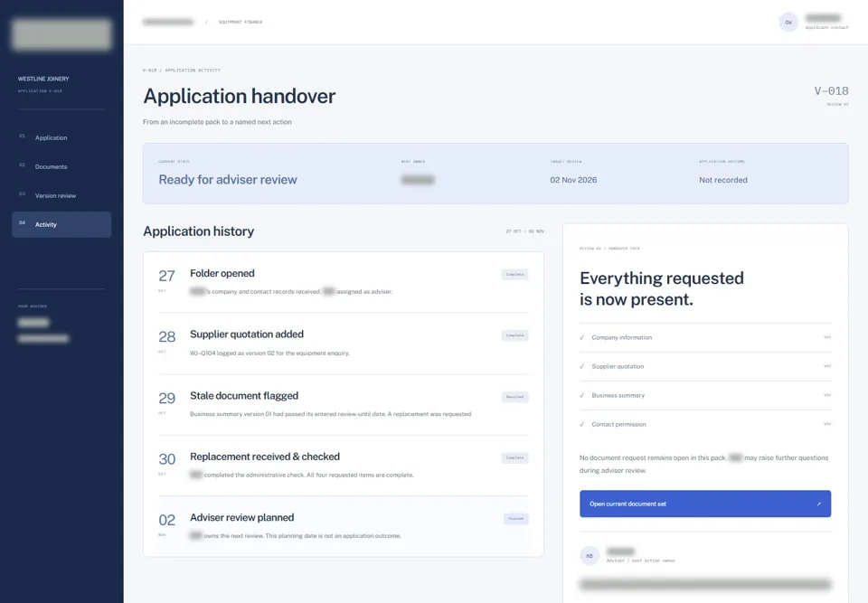Click the Complete badge on Folder opened
868x603 pixels.
click(514, 275)
